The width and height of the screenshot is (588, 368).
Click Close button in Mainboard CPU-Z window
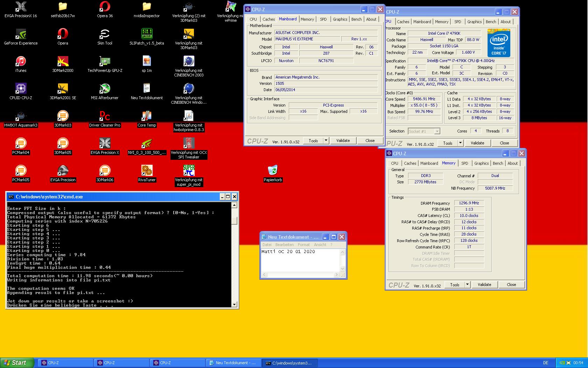tap(370, 141)
